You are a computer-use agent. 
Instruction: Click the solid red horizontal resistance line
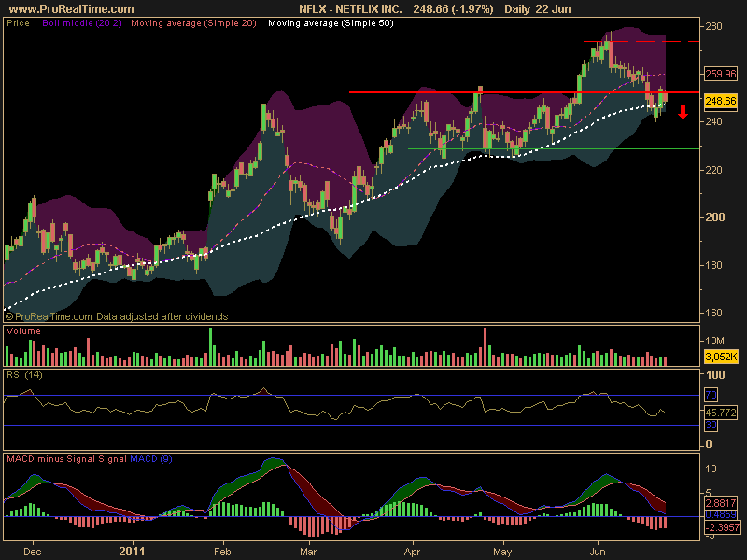coord(524,92)
